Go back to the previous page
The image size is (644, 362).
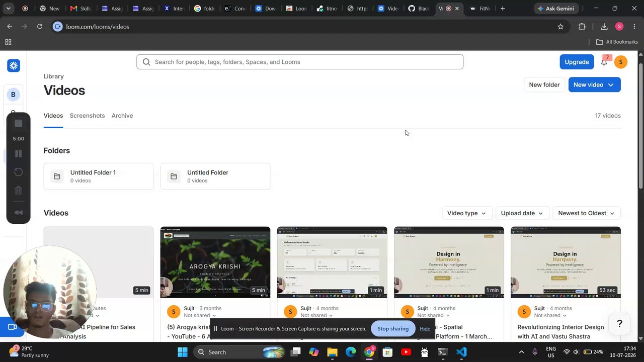pos(10,27)
